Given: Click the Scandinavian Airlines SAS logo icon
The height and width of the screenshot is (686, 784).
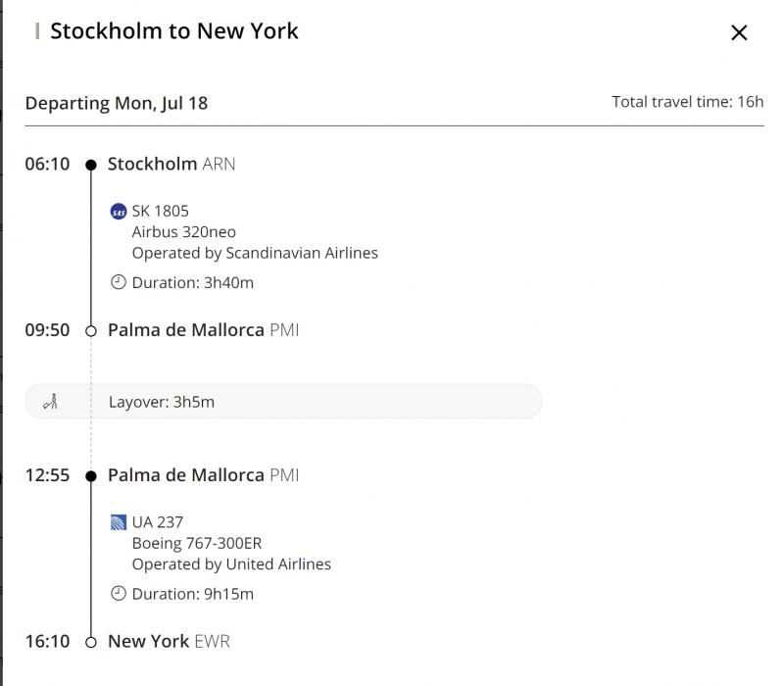Looking at the screenshot, I should click(119, 212).
